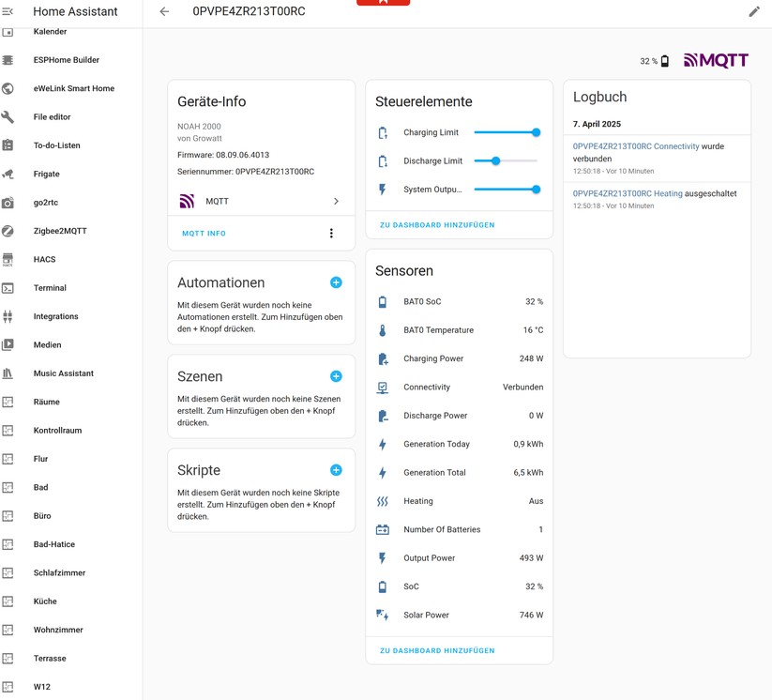Image resolution: width=772 pixels, height=700 pixels.
Task: Click the MQTT logo at top right
Action: click(716, 61)
